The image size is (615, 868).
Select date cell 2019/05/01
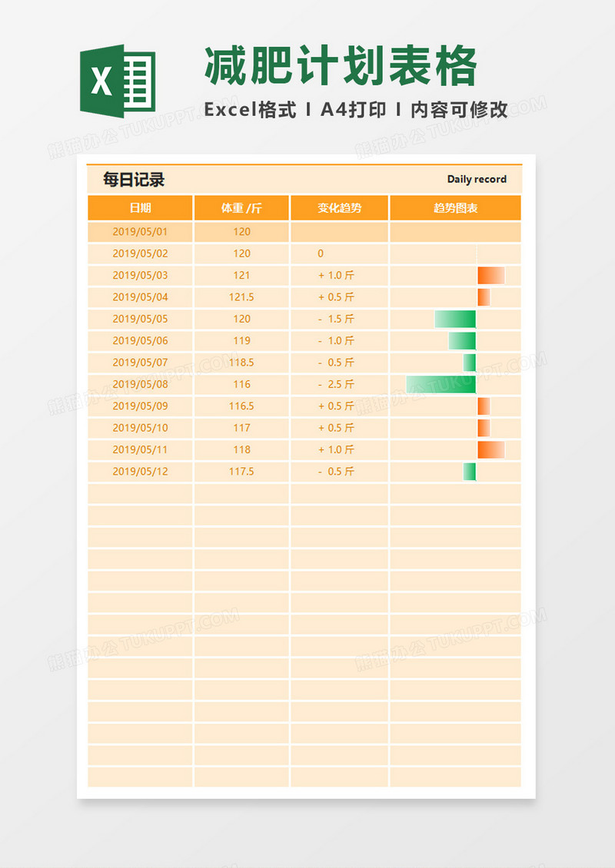(140, 232)
